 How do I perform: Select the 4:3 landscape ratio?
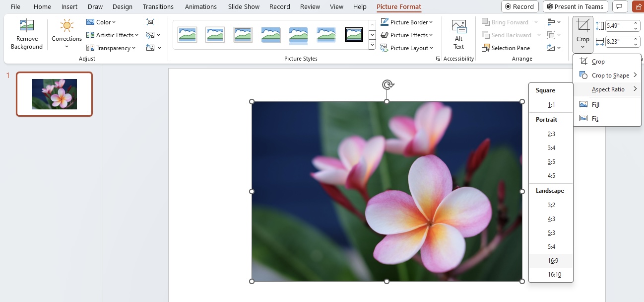point(551,219)
